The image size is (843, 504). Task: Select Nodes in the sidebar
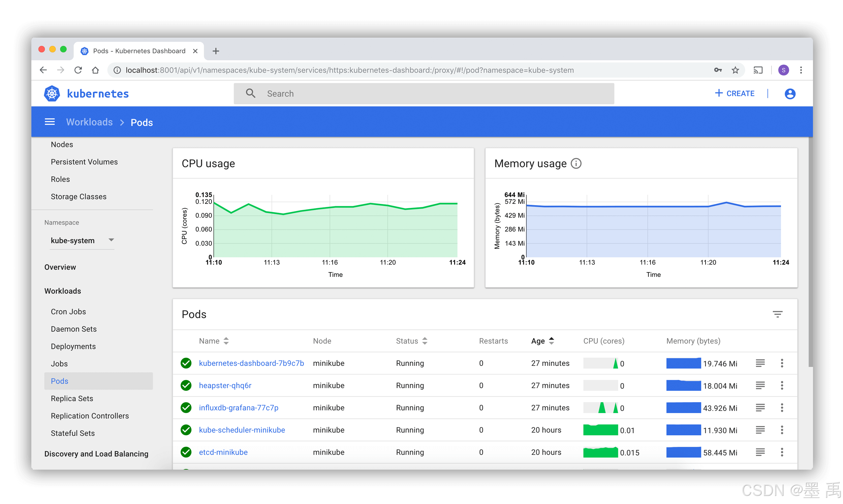point(62,145)
